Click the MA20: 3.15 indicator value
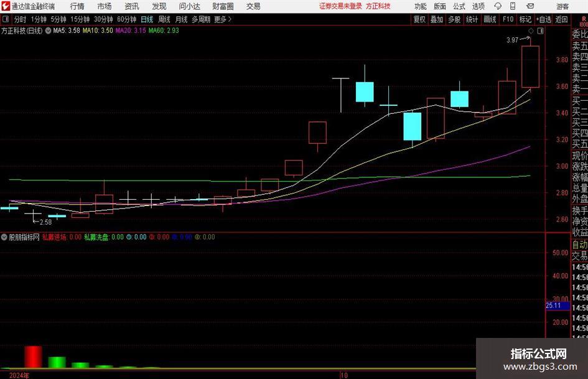Screen dimensions: 588x379 point(131,30)
